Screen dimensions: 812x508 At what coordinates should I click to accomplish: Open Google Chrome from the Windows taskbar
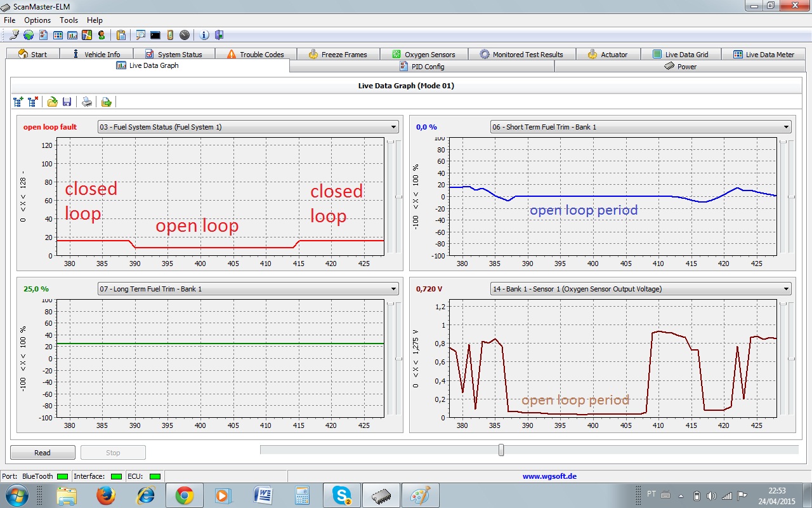tap(184, 495)
